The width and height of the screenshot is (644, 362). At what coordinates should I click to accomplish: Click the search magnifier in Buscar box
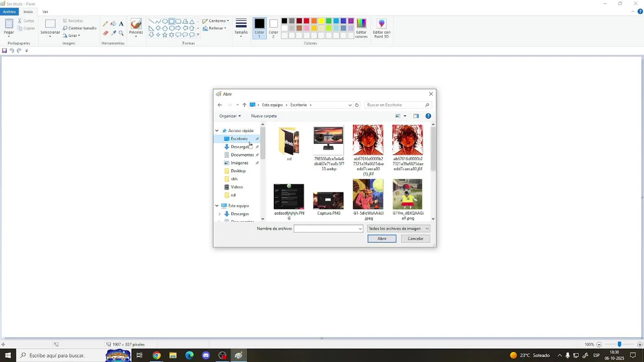[x=427, y=105]
